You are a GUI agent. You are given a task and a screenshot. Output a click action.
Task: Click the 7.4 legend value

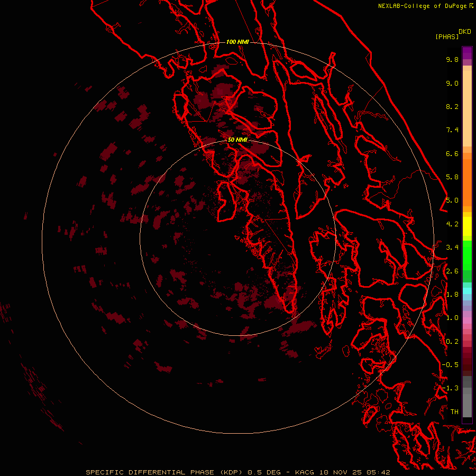click(452, 130)
